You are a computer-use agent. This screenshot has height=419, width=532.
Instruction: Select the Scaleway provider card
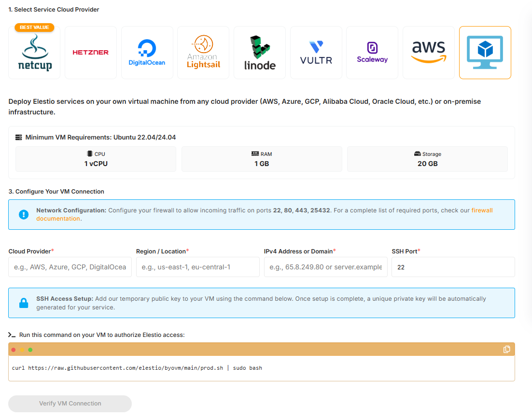(372, 52)
